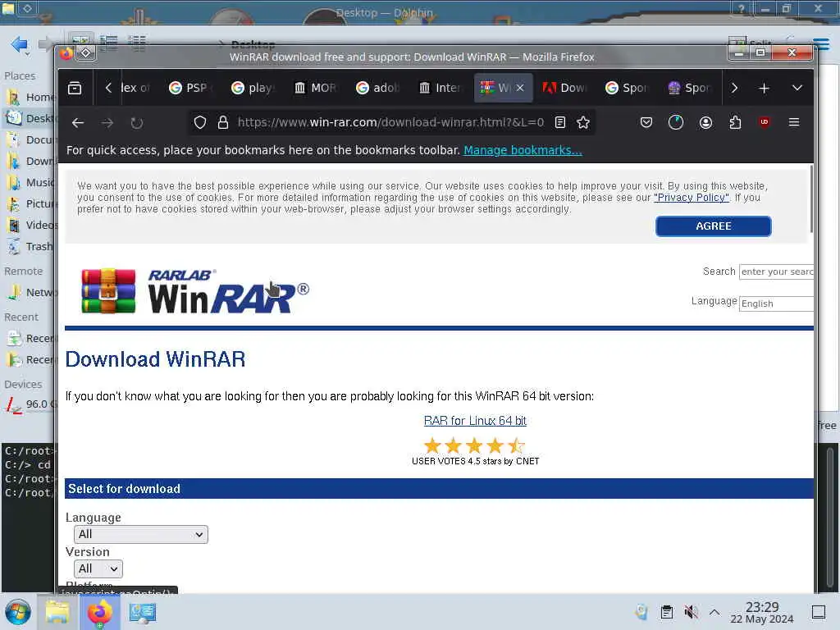The image size is (840, 630).
Task: Expand download Language 'All' dropdown
Action: (141, 535)
